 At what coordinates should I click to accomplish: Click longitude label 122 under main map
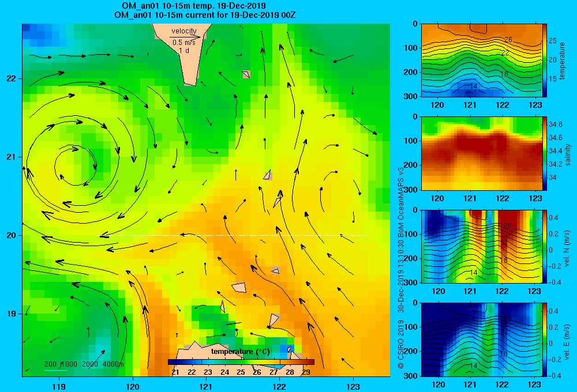coord(279,386)
